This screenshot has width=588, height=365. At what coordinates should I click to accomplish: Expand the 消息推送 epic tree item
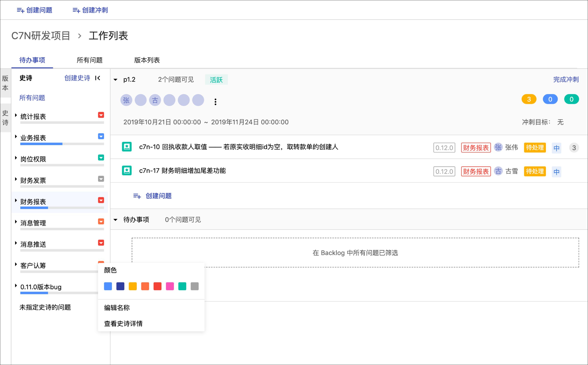pos(16,243)
